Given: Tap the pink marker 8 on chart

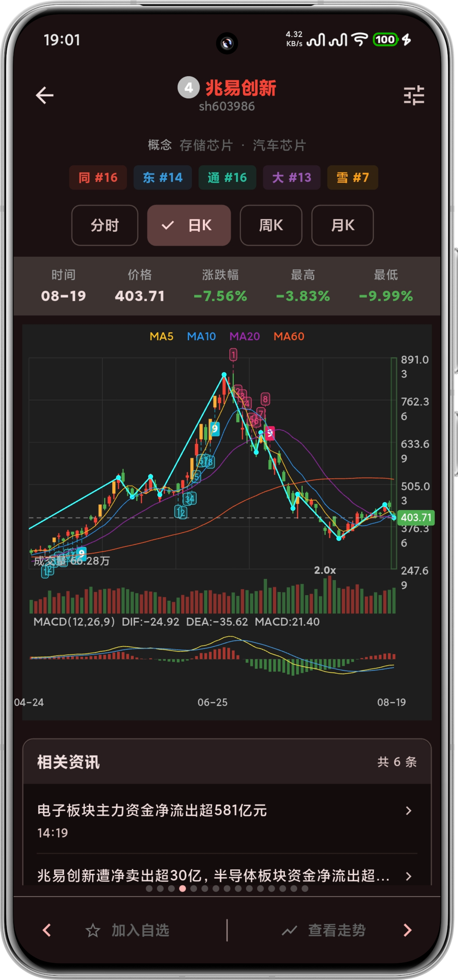Looking at the screenshot, I should (265, 399).
